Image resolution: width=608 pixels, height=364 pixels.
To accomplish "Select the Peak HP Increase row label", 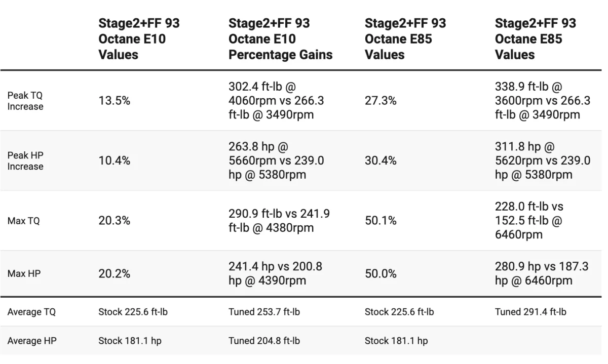I will click(x=25, y=160).
